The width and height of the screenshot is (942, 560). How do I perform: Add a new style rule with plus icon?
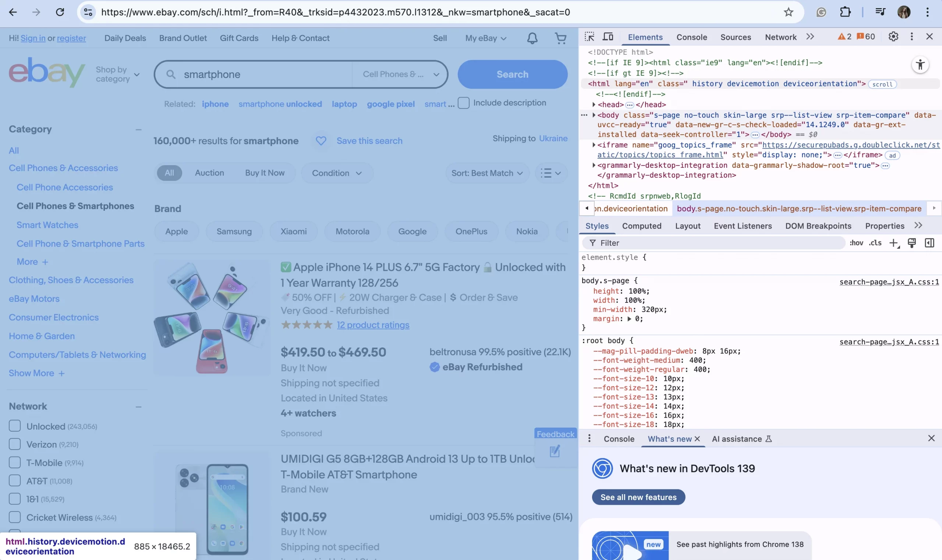click(894, 243)
